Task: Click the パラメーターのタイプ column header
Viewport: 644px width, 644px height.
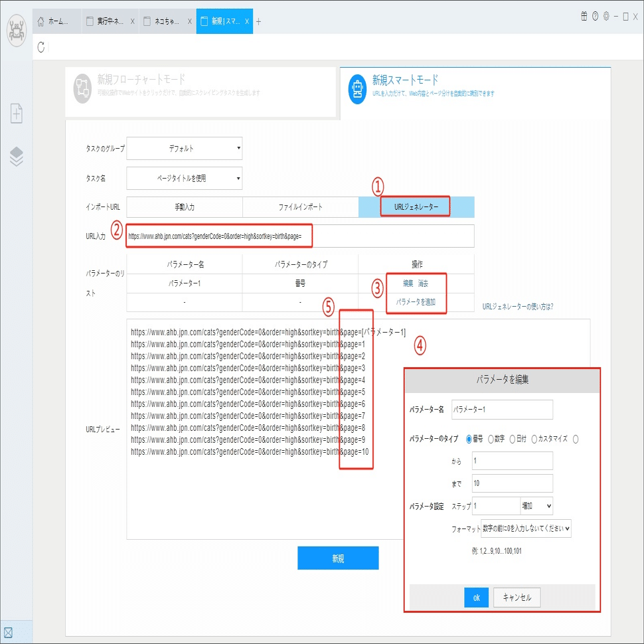Action: [301, 264]
